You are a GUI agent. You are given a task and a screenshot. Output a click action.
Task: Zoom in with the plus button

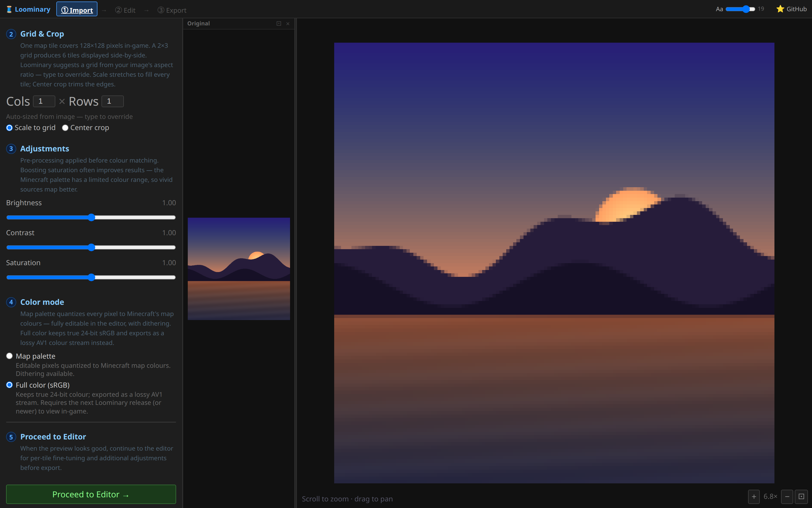(x=754, y=497)
